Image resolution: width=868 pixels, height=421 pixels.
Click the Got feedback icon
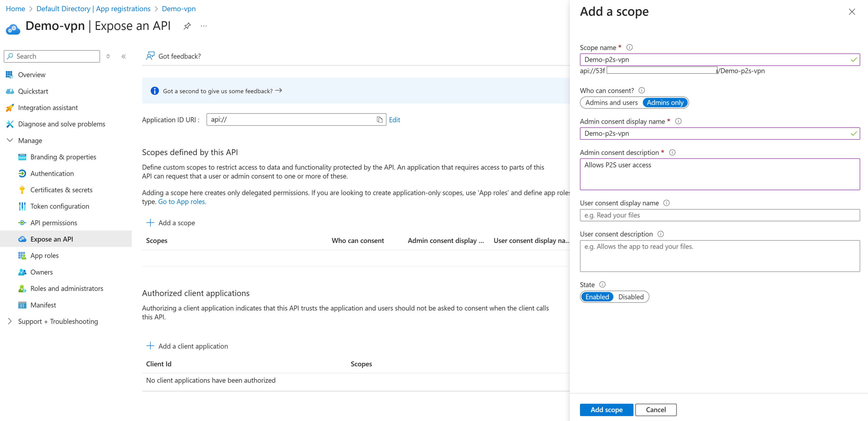click(150, 56)
